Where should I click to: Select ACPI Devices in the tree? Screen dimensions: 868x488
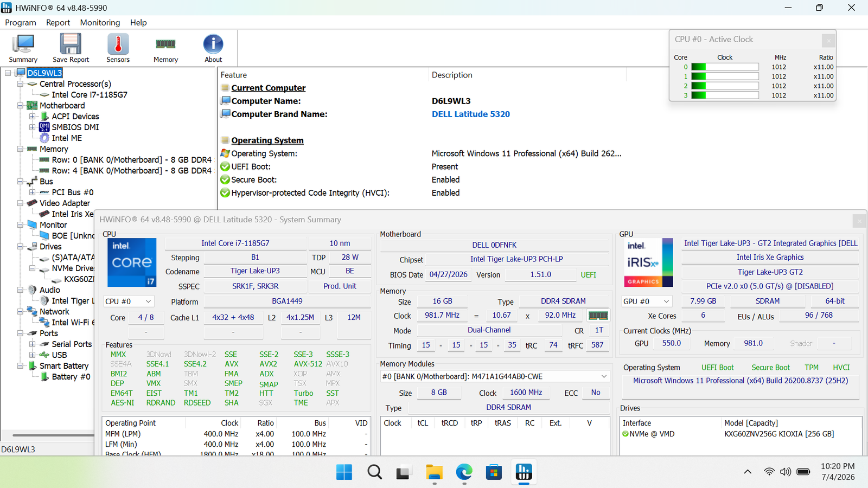(x=75, y=117)
